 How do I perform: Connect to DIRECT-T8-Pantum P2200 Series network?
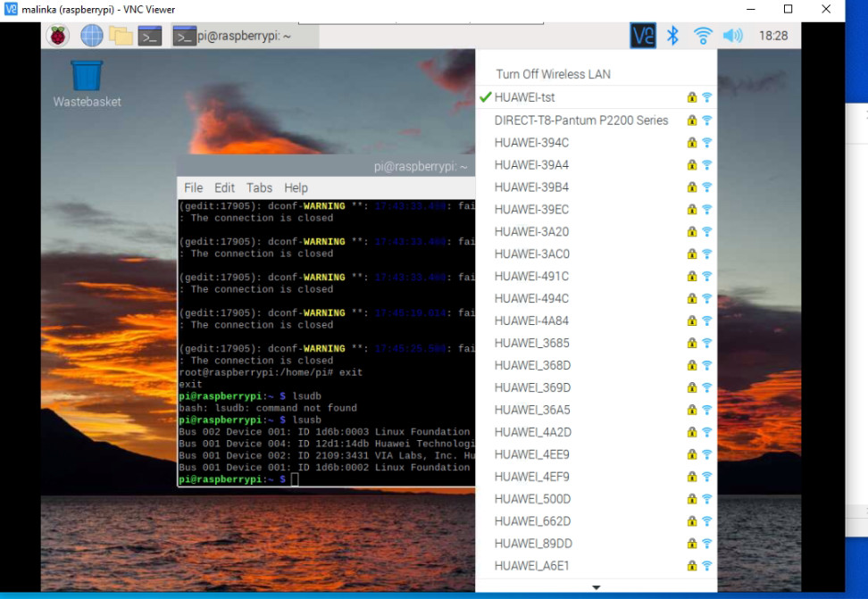coord(597,121)
